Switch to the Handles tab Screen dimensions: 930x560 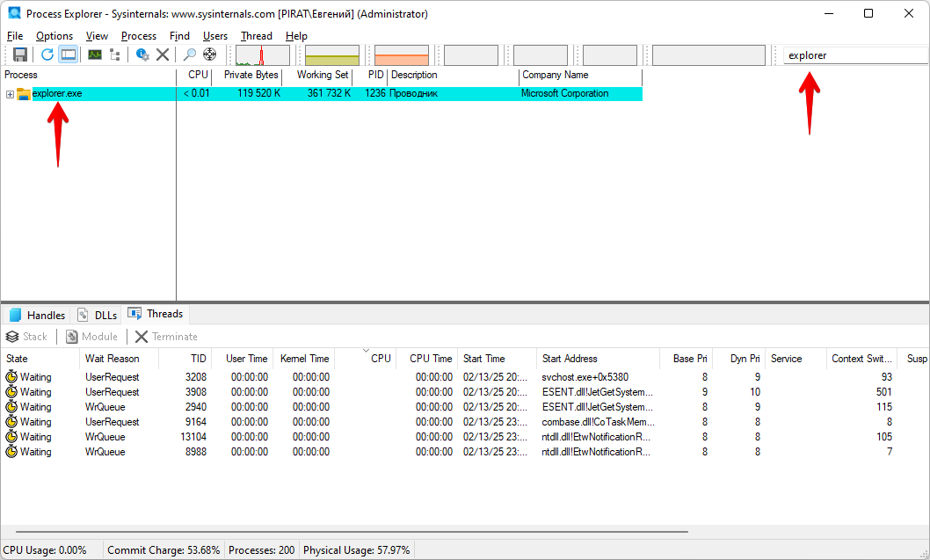[38, 315]
